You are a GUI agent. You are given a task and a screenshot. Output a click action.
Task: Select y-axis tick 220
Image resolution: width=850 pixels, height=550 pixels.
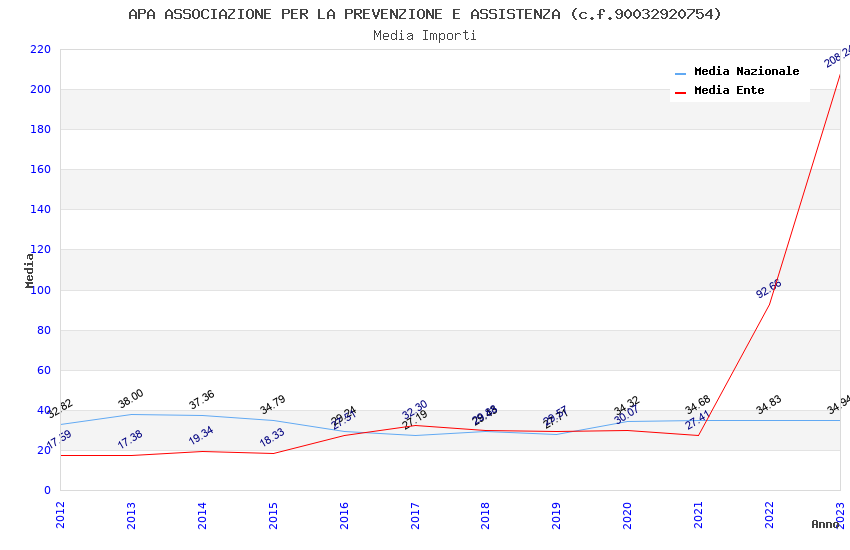coord(41,49)
